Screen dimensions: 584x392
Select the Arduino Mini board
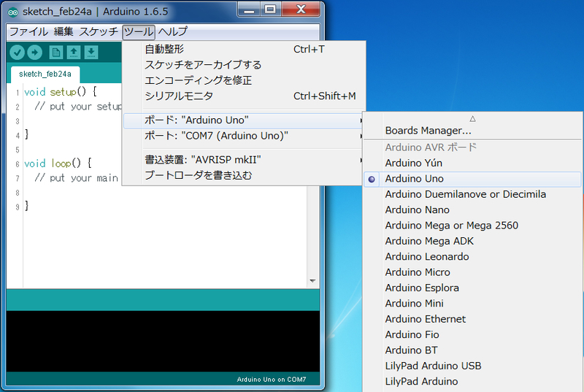click(x=472, y=304)
